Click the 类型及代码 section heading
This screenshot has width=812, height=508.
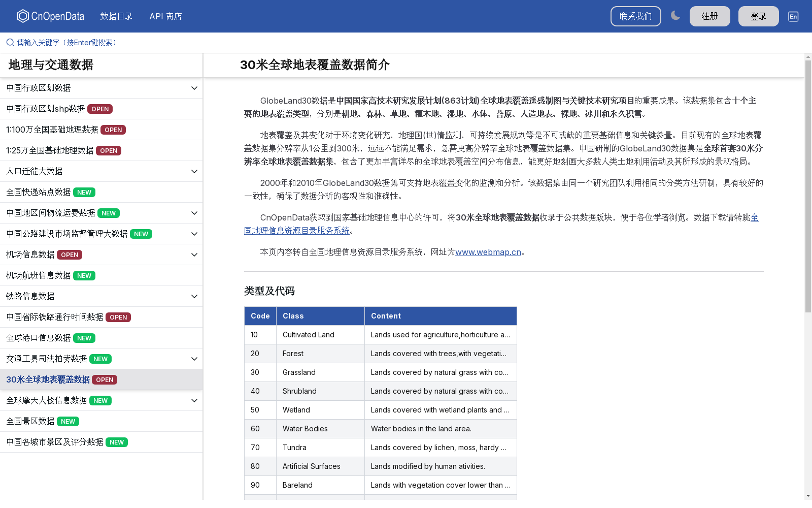coord(269,291)
